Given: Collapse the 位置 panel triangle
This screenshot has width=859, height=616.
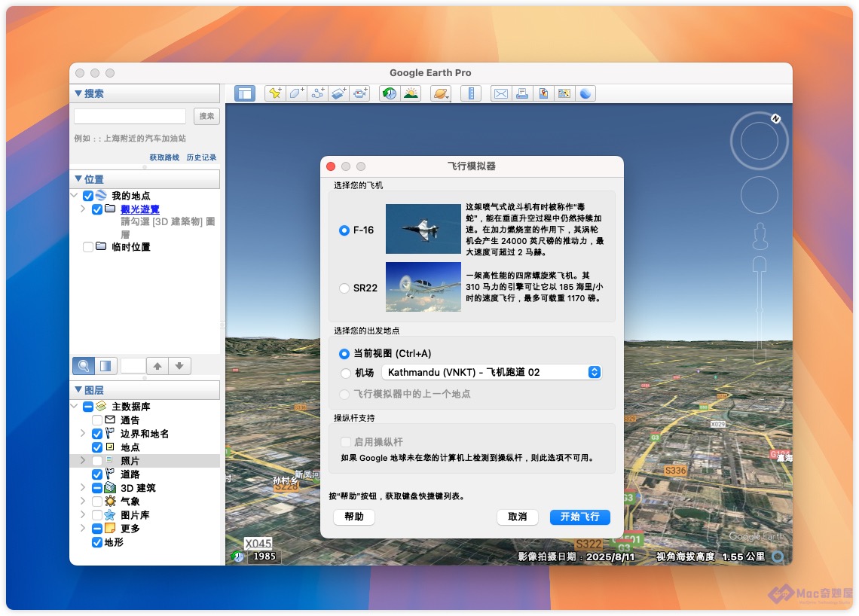Looking at the screenshot, I should click(x=78, y=179).
